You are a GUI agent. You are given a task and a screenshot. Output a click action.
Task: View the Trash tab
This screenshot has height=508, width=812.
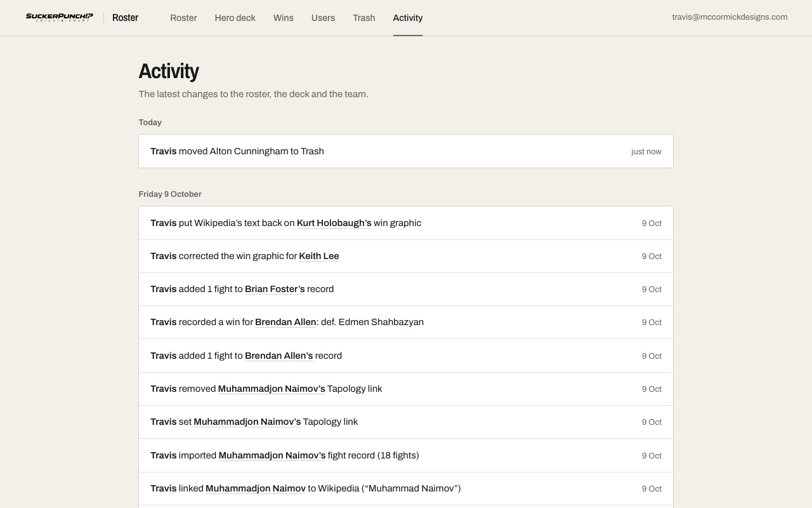click(x=364, y=18)
